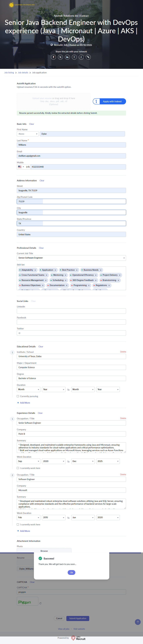Open the Current Job Title dropdown

coord(71,258)
